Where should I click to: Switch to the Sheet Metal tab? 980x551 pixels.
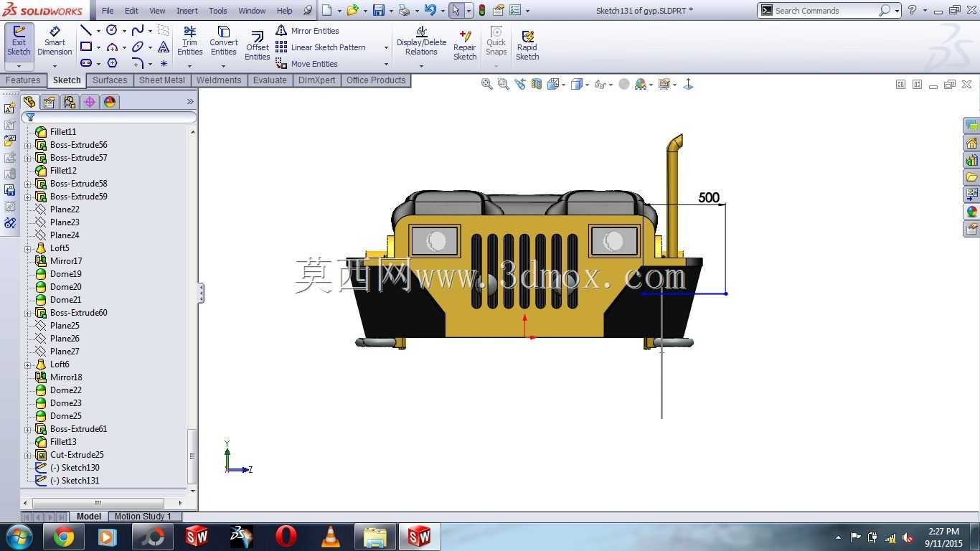coord(162,80)
